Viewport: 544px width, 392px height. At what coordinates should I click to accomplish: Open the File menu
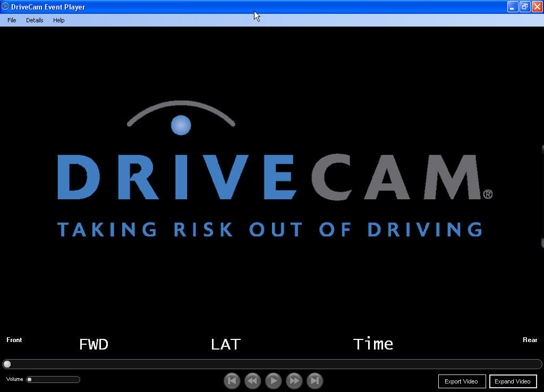tap(11, 20)
